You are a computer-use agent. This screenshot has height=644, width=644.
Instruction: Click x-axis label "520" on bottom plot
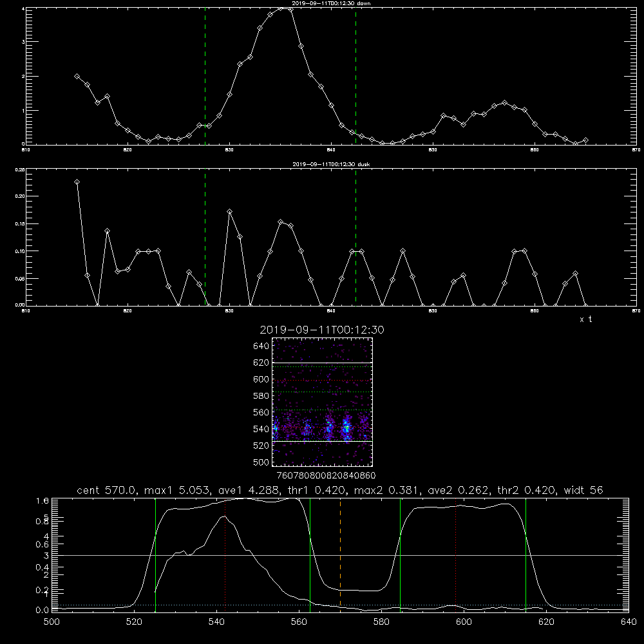tap(134, 622)
